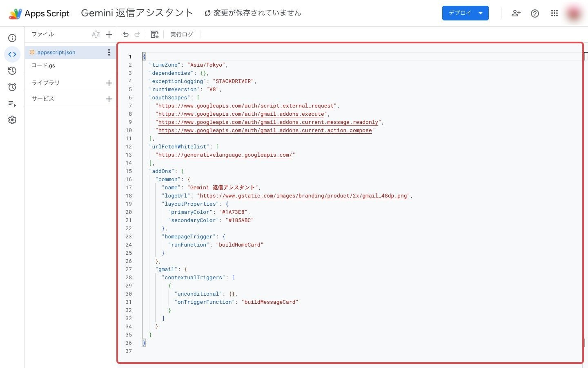588x368 pixels.
Task: Open the デプロイ dropdown button
Action: (x=465, y=13)
